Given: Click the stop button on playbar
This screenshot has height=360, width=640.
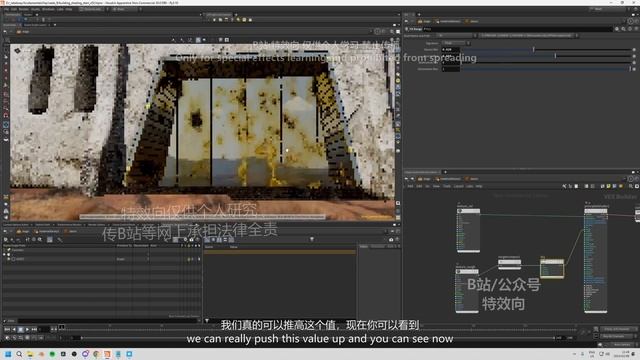Looking at the screenshot, I should [x=20, y=329].
